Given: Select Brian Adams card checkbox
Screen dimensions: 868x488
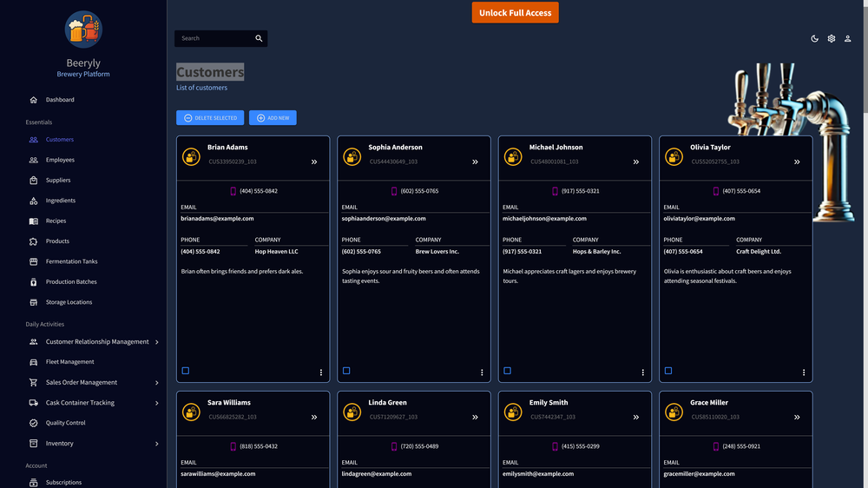Looking at the screenshot, I should click(x=186, y=371).
